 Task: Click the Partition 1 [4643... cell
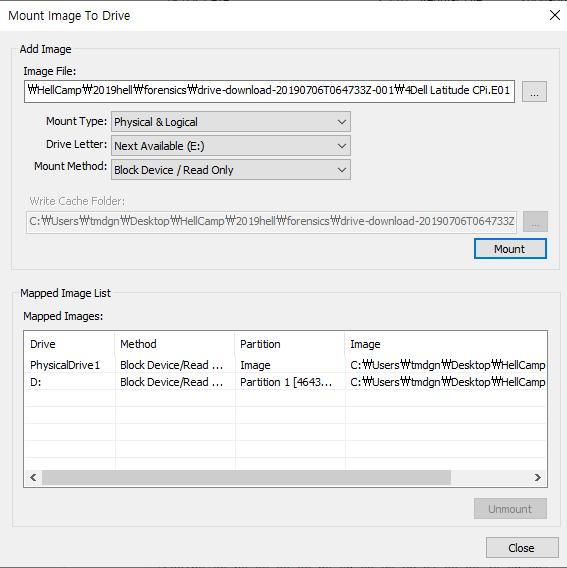[290, 382]
